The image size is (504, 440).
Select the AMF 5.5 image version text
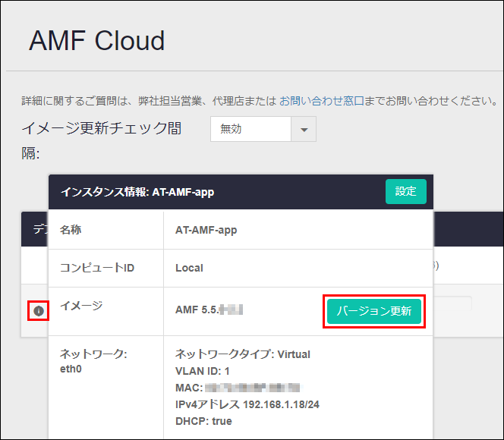209,310
